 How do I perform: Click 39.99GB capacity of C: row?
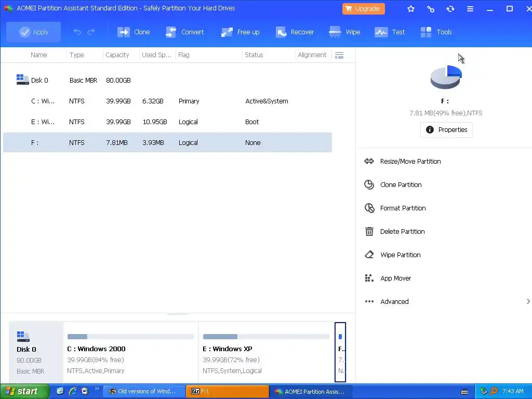[x=118, y=101]
